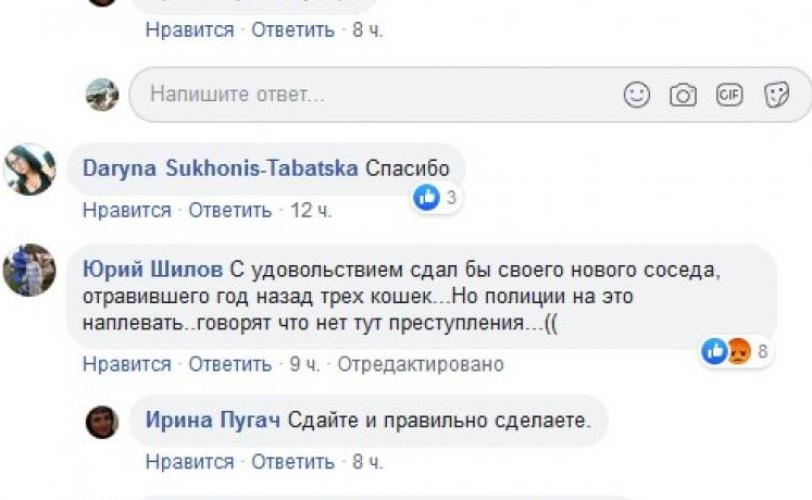Attach a photo using camera icon
Viewport: 812px width, 500px height.
(x=683, y=95)
